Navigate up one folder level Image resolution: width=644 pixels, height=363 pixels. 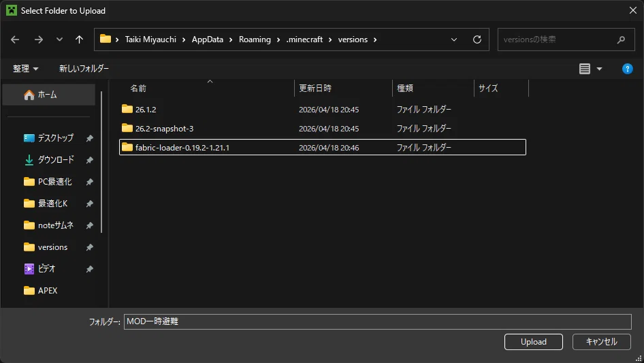pos(79,40)
